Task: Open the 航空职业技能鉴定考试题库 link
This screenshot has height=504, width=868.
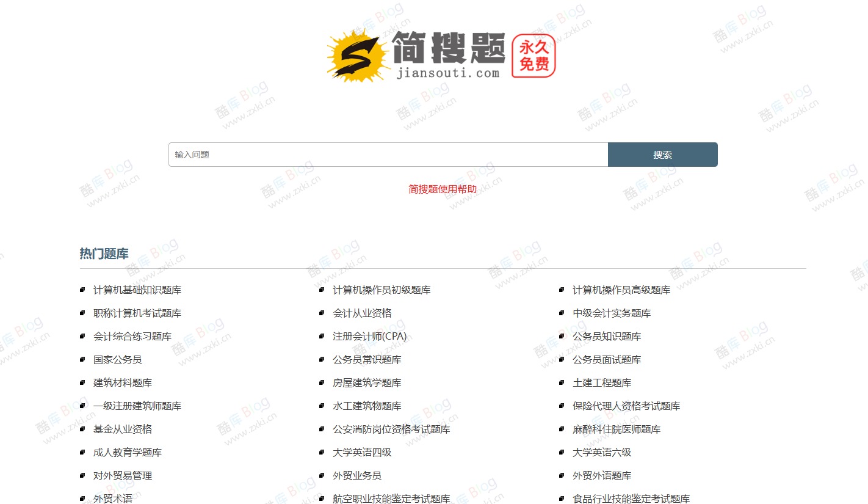Action: [392, 499]
